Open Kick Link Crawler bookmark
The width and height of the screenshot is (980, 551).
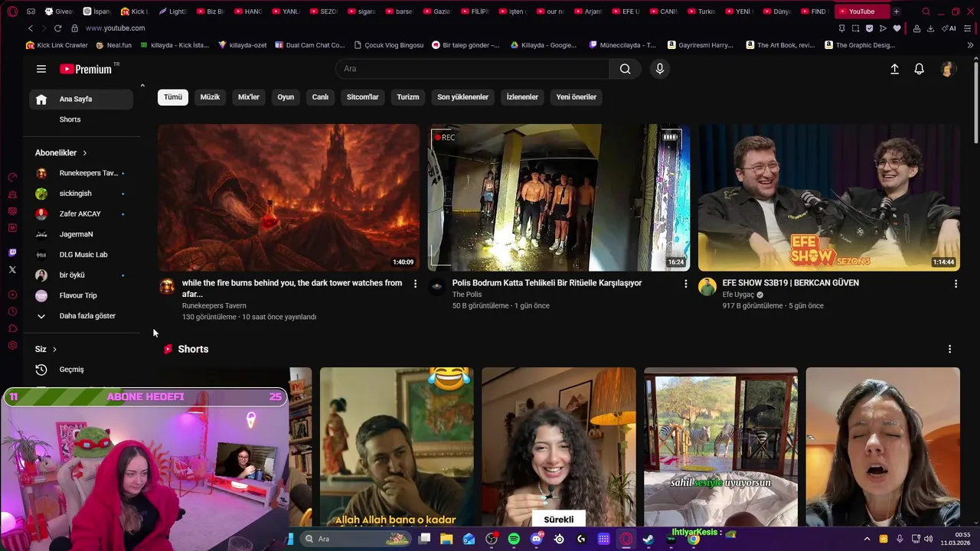coord(57,45)
